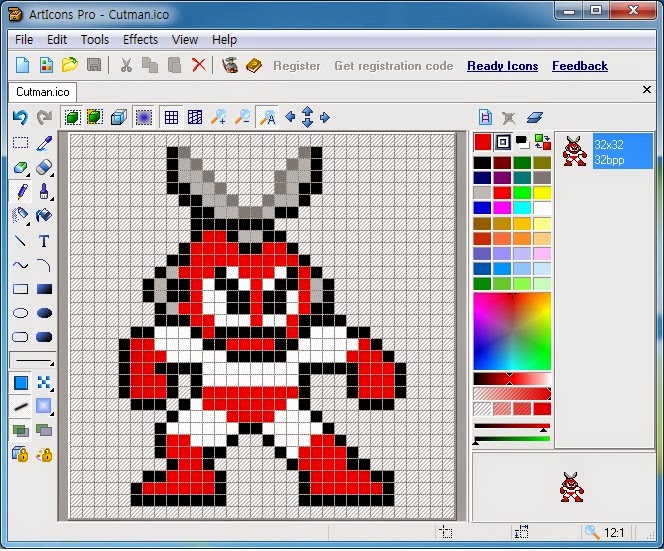Select the Text tool

pos(44,241)
